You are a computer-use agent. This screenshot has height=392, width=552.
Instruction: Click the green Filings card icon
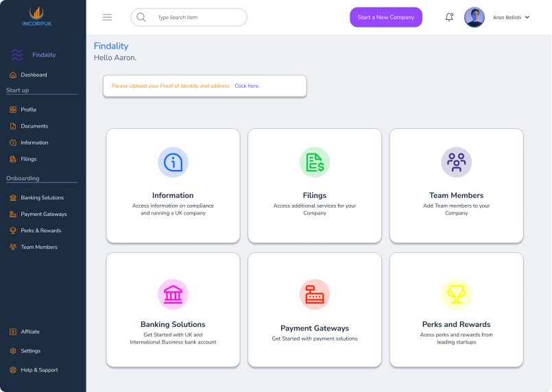tap(315, 162)
